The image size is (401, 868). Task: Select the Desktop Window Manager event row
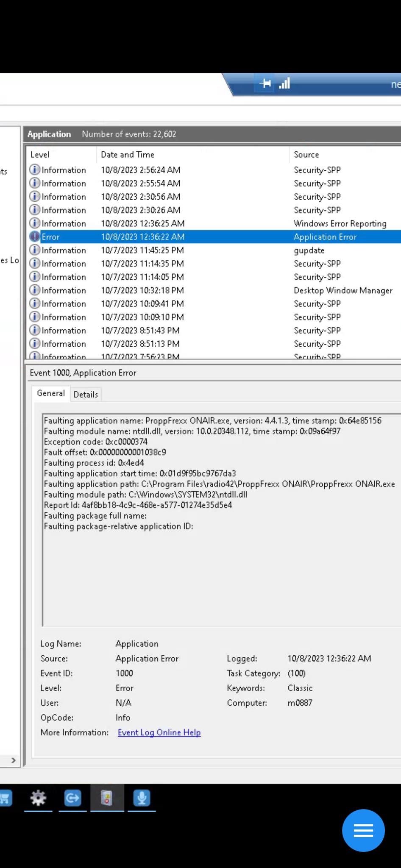click(212, 290)
